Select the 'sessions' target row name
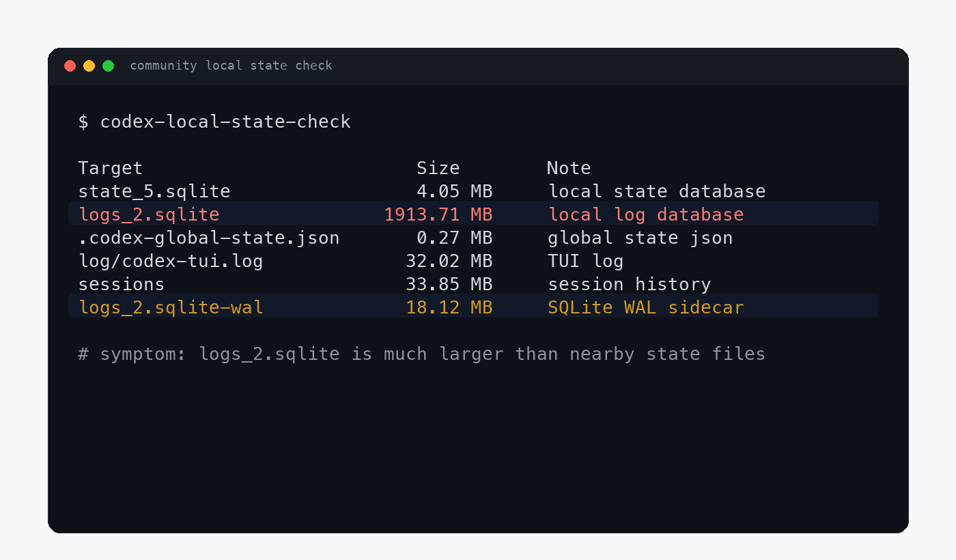This screenshot has height=560, width=956. tap(122, 284)
